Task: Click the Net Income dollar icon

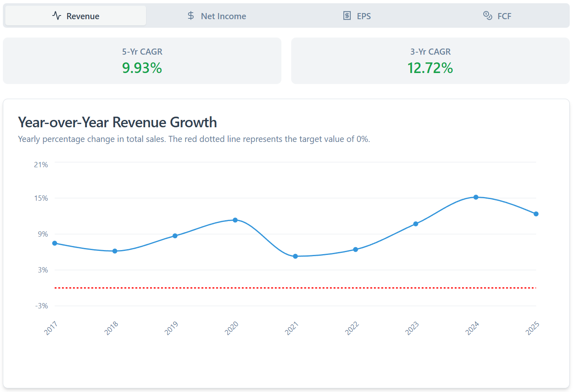Action: (x=190, y=16)
